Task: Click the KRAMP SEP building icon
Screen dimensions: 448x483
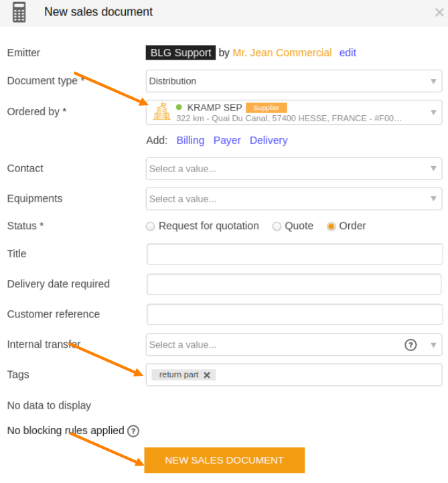Action: pyautogui.click(x=162, y=111)
